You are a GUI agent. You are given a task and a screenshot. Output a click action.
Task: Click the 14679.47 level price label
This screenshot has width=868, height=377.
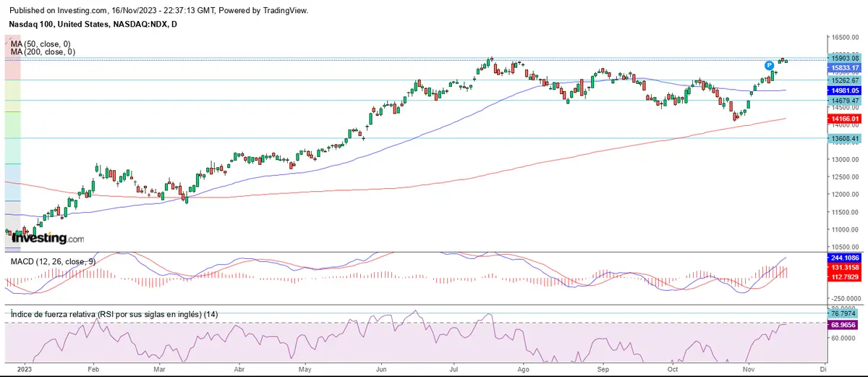(844, 101)
